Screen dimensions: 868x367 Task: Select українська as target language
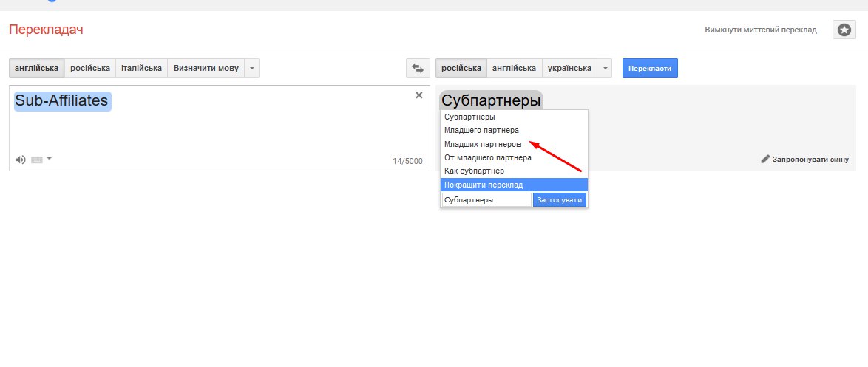click(569, 69)
